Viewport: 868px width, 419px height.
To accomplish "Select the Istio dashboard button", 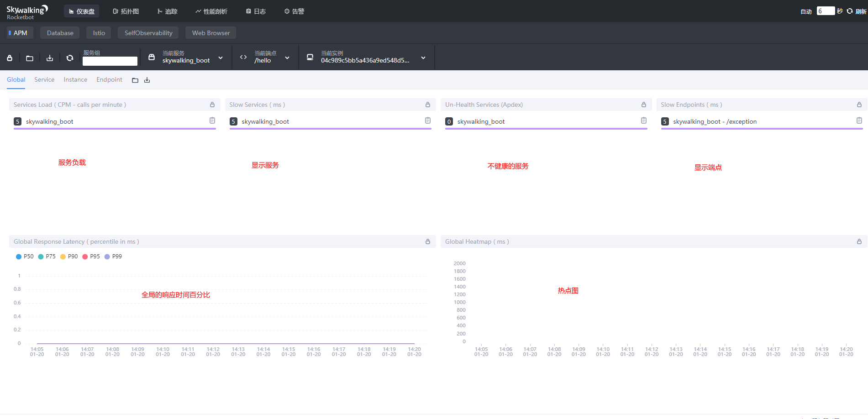I will tap(99, 33).
